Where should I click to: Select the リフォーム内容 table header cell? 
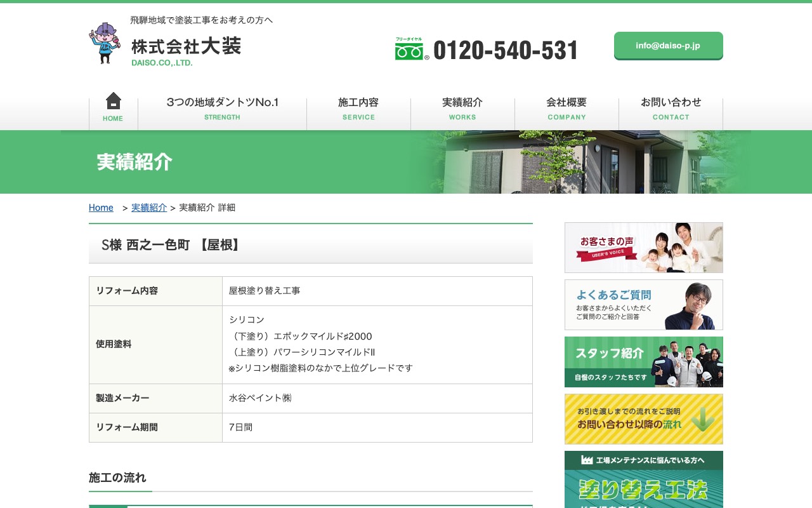(155, 291)
